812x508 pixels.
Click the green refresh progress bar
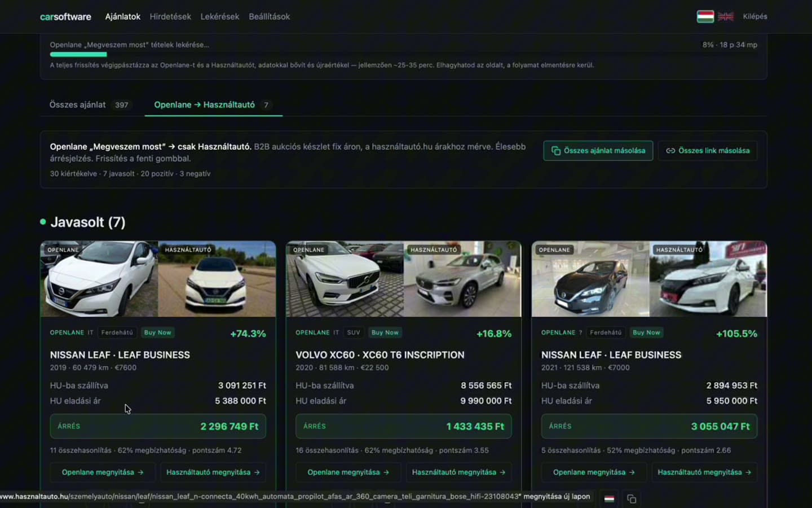(78, 54)
